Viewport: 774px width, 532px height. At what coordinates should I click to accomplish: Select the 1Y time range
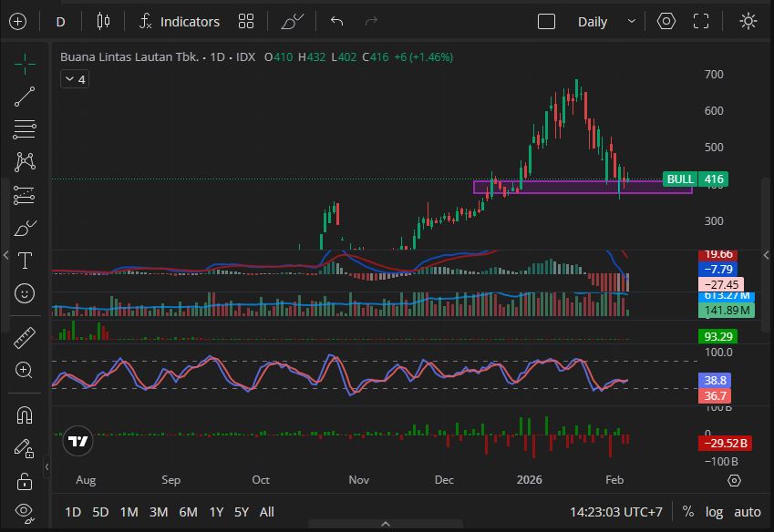pyautogui.click(x=216, y=512)
